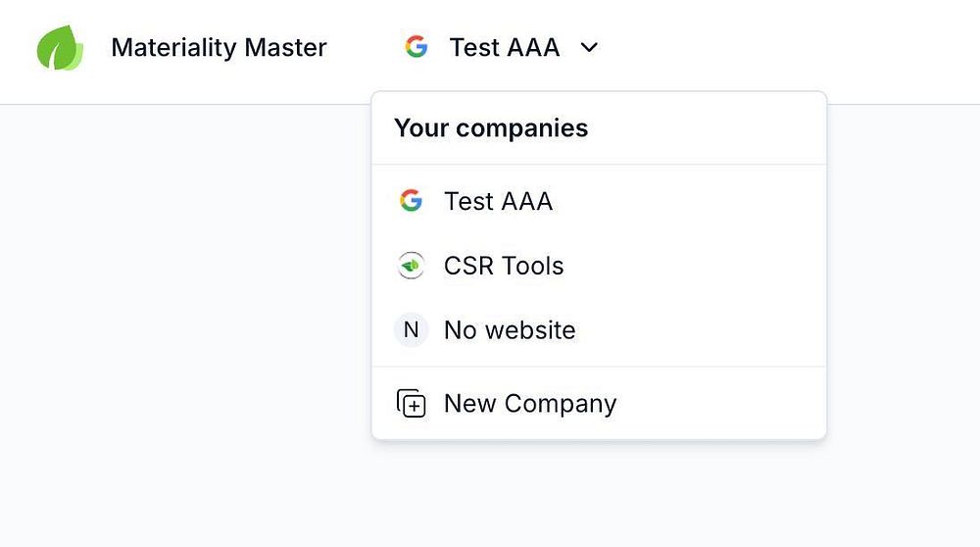Click blank space right of New Company row
The width and height of the screenshot is (980, 547).
725,404
